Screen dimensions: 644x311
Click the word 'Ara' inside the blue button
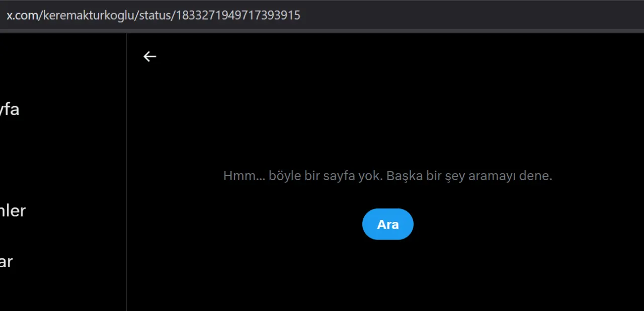tap(388, 224)
